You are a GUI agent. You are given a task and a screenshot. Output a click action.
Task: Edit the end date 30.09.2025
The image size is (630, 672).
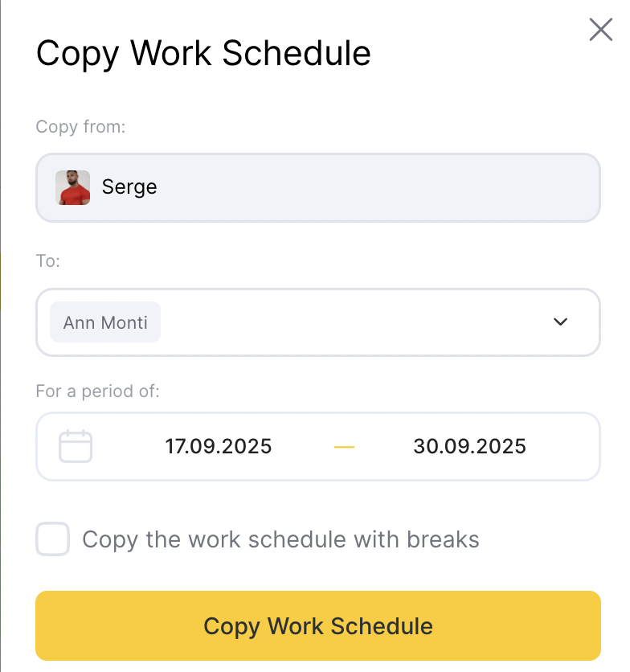pyautogui.click(x=469, y=446)
